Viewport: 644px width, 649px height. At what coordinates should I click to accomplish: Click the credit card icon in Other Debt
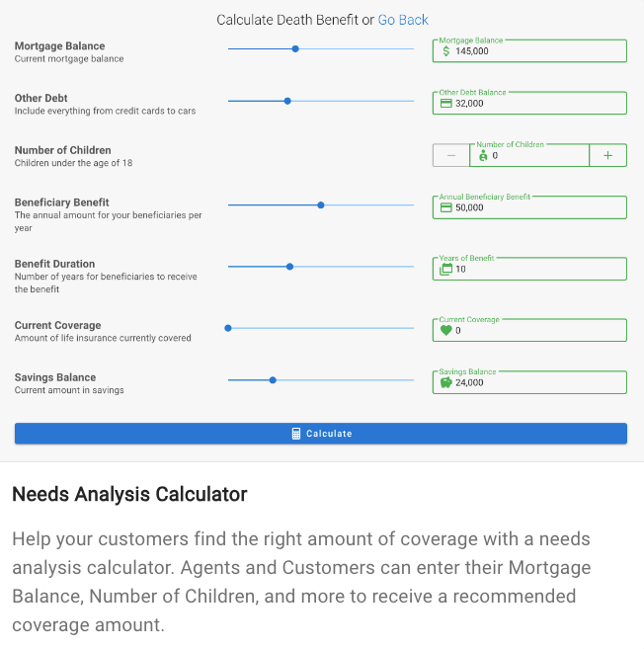[x=445, y=103]
